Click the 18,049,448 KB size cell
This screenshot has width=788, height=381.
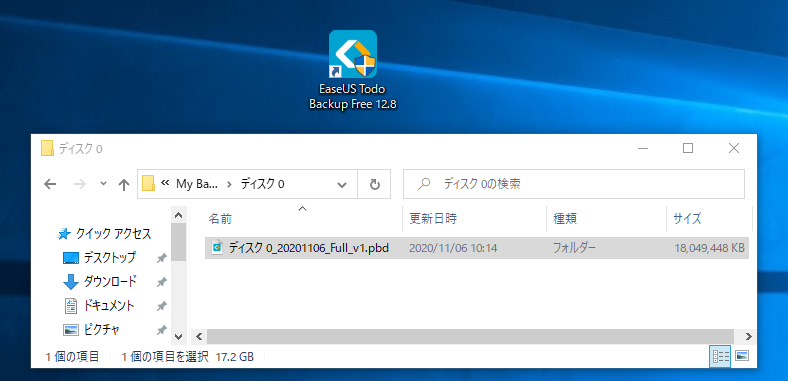710,248
